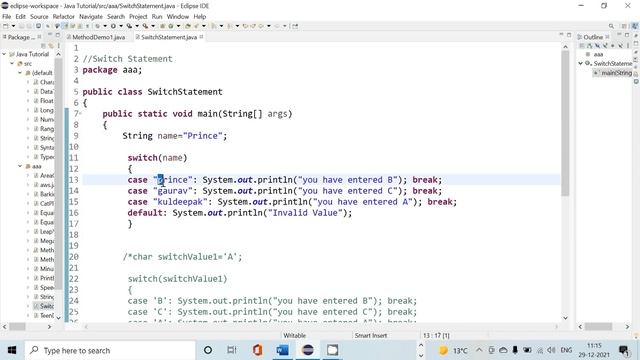This screenshot has width=640, height=360.
Task: Minimize the editor area
Action: coord(561,35)
